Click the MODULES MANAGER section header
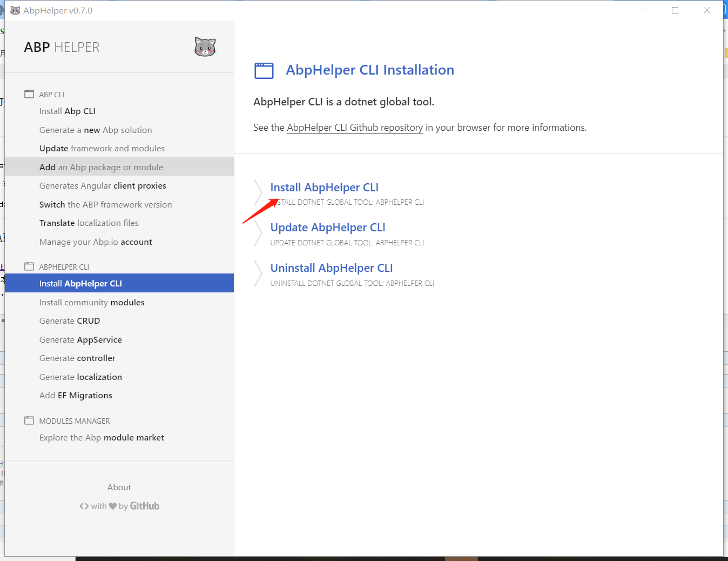The image size is (728, 561). (x=75, y=421)
